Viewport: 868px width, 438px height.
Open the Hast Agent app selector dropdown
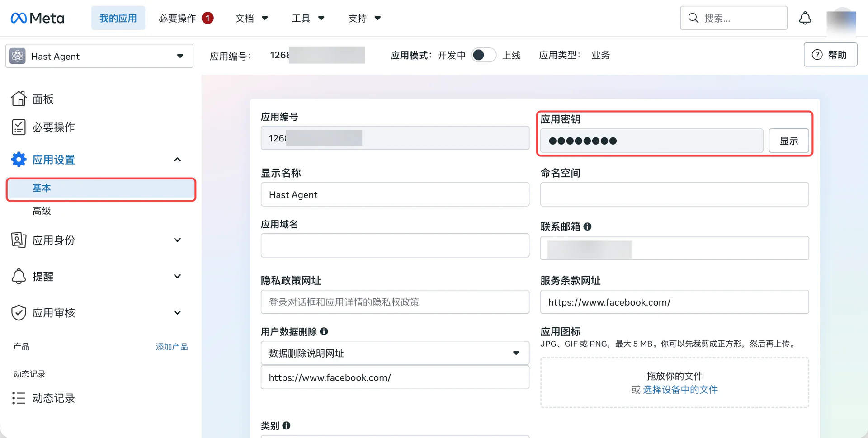point(99,56)
